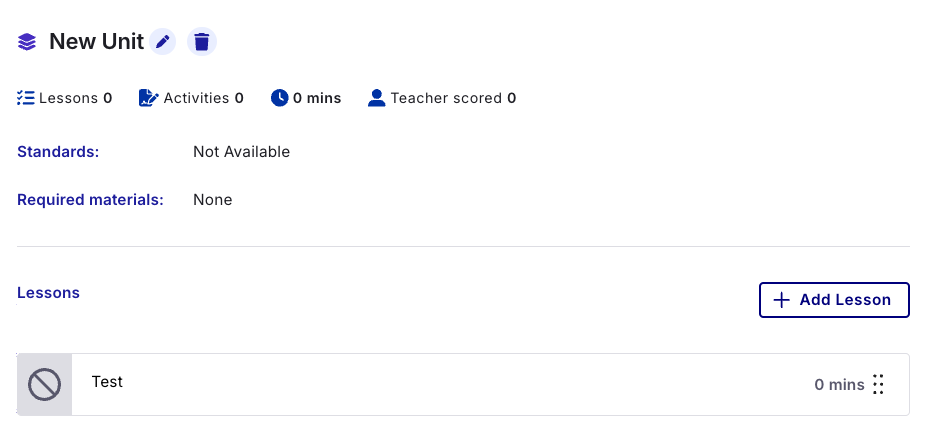Click the Lessons checklist icon
The image size is (940, 444).
click(x=26, y=98)
